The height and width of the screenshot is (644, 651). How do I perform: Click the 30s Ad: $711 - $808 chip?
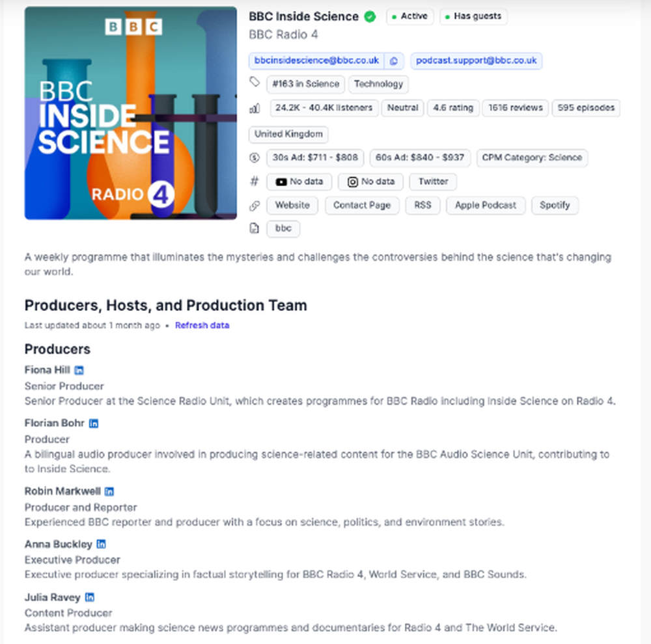tap(315, 157)
